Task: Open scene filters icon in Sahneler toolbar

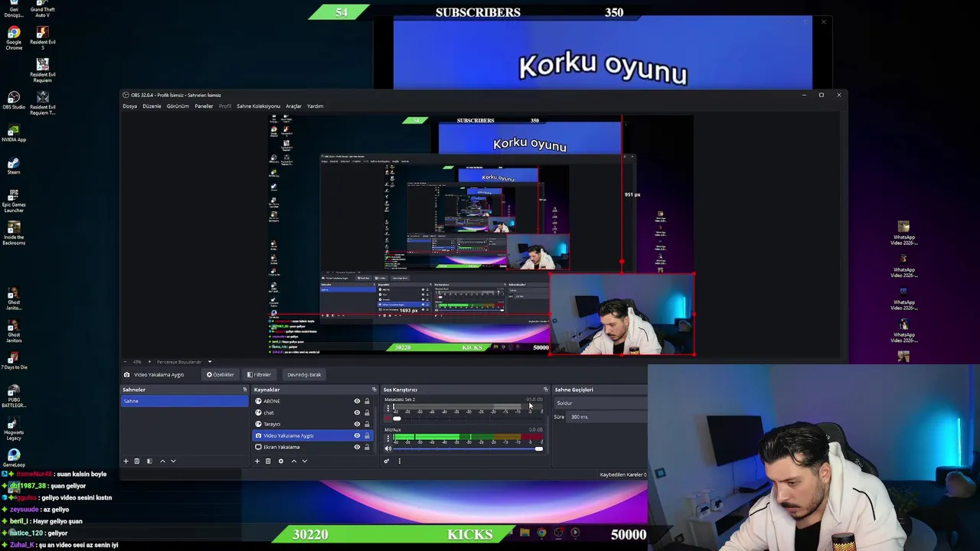Action: (x=149, y=461)
